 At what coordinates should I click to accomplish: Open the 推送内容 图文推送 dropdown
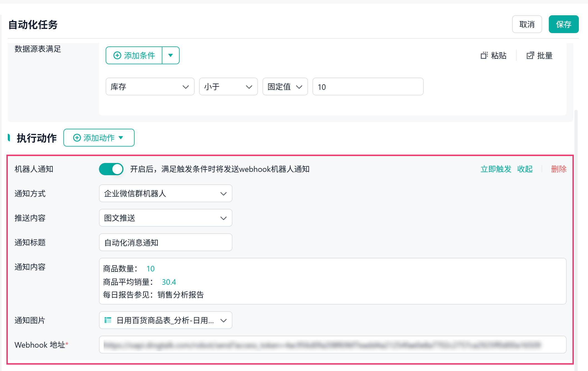(x=165, y=218)
